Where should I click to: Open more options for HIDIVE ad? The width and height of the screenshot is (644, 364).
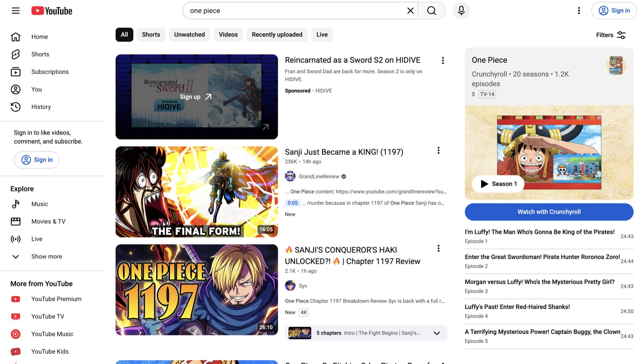point(443,60)
